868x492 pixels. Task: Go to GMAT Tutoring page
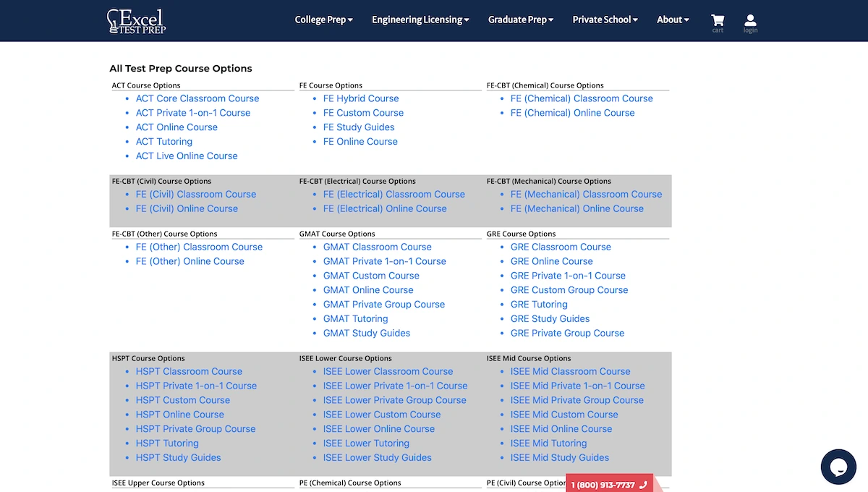355,319
